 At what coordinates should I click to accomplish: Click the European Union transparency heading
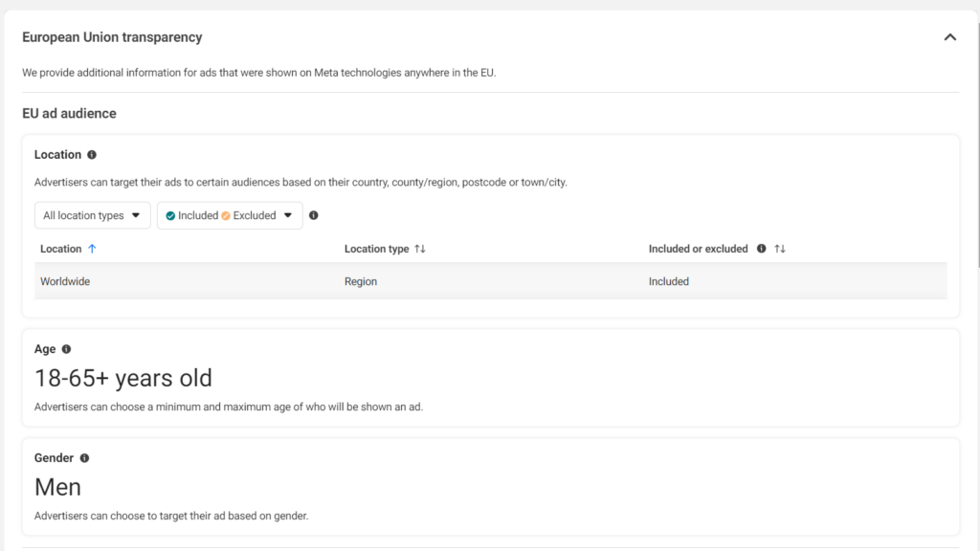pos(112,37)
